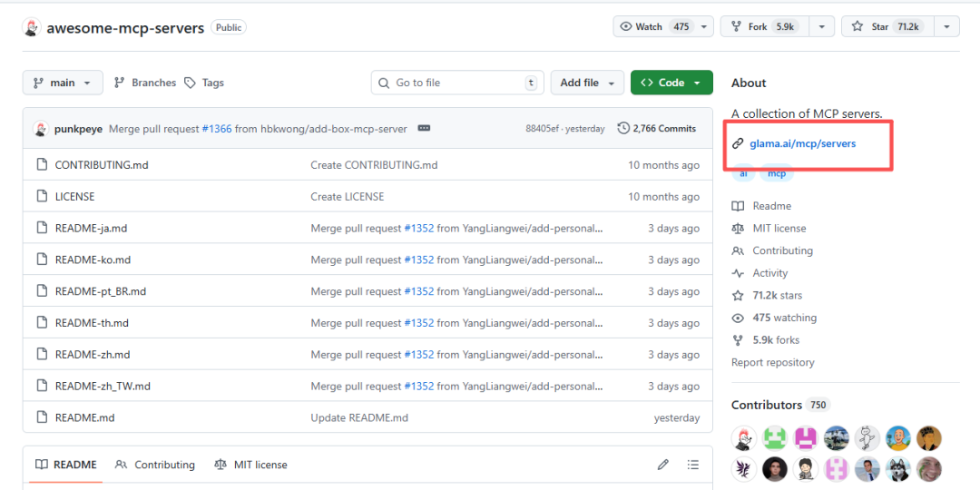Viewport: 980px width, 490px height.
Task: Click the awesome-mcp-servers repository name
Action: [x=125, y=28]
